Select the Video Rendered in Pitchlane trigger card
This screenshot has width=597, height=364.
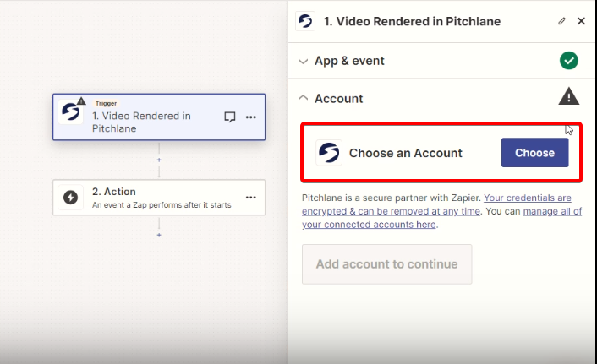point(159,117)
